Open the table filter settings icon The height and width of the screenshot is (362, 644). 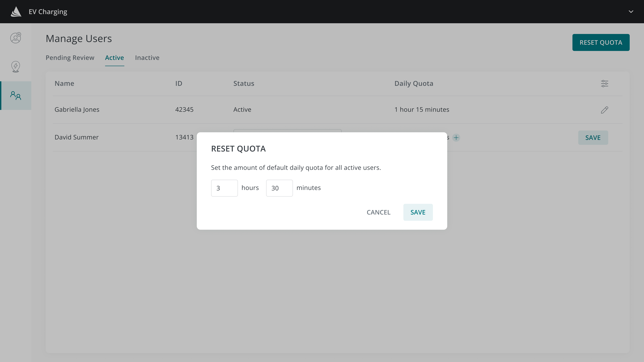pos(605,83)
